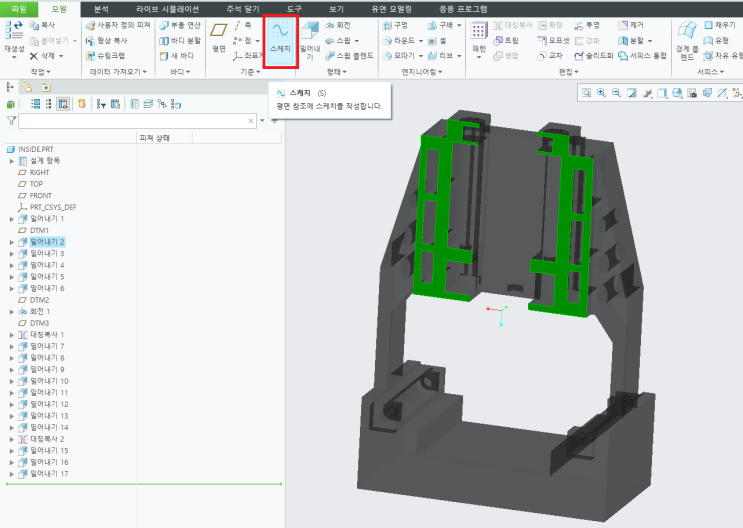Open the 파일 menu

pyautogui.click(x=19, y=9)
